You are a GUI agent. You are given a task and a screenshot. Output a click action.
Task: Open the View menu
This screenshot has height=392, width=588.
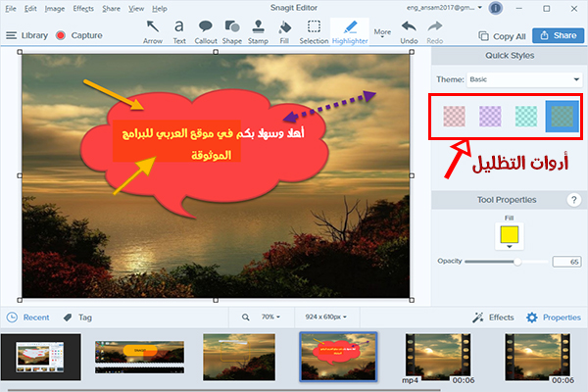pyautogui.click(x=136, y=9)
